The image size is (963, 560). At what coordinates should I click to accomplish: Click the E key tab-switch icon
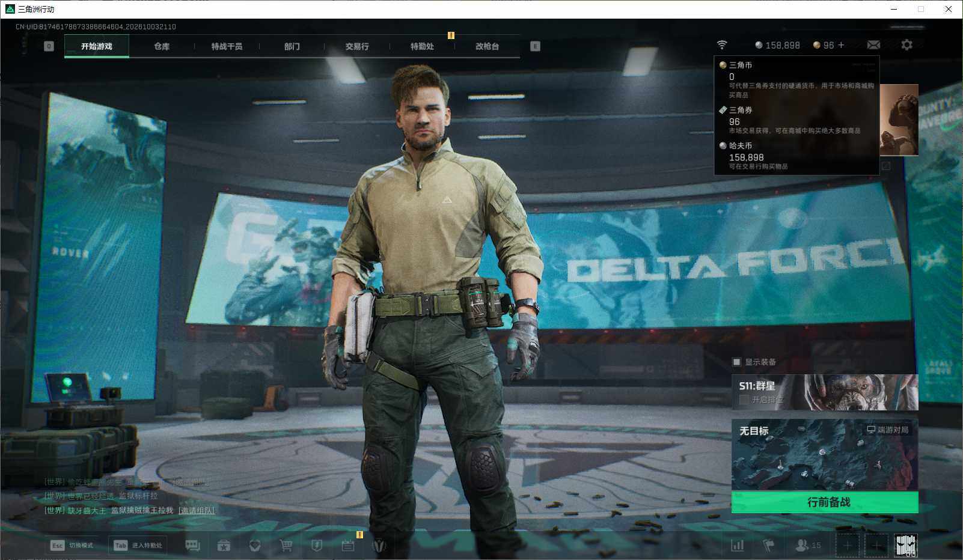click(535, 46)
